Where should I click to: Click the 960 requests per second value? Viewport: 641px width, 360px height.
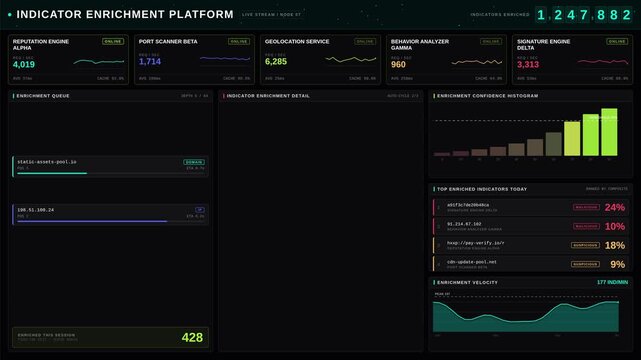coord(398,65)
